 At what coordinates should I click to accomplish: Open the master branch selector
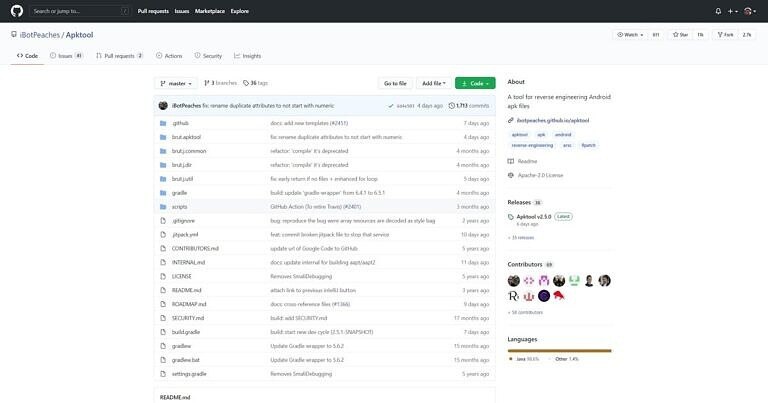(x=176, y=83)
